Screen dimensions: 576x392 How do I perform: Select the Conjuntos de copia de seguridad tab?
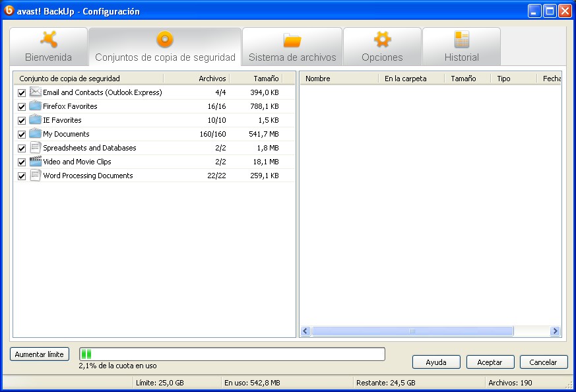point(165,47)
